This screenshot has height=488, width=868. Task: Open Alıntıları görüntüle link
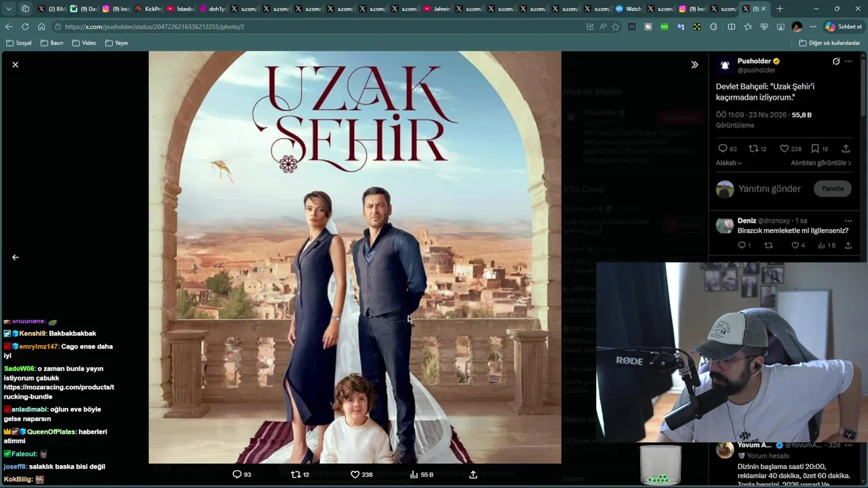click(821, 163)
